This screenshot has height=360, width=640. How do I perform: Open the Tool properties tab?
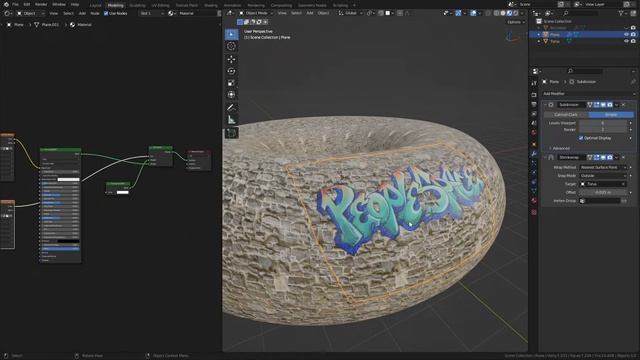click(534, 83)
